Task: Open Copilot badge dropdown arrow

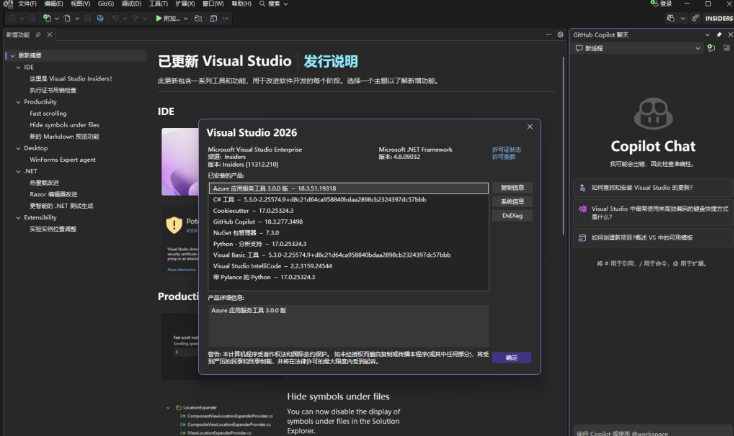Action: click(x=683, y=19)
